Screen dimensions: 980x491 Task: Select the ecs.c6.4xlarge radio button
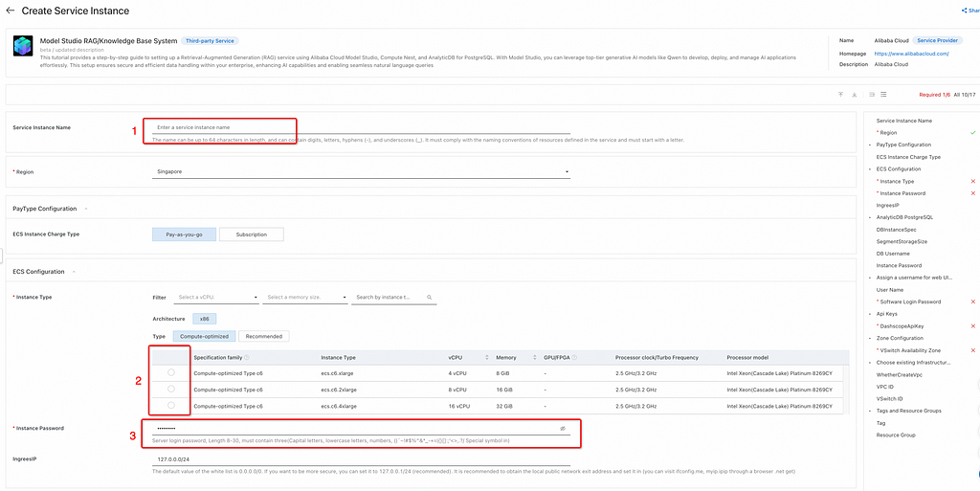[171, 406]
